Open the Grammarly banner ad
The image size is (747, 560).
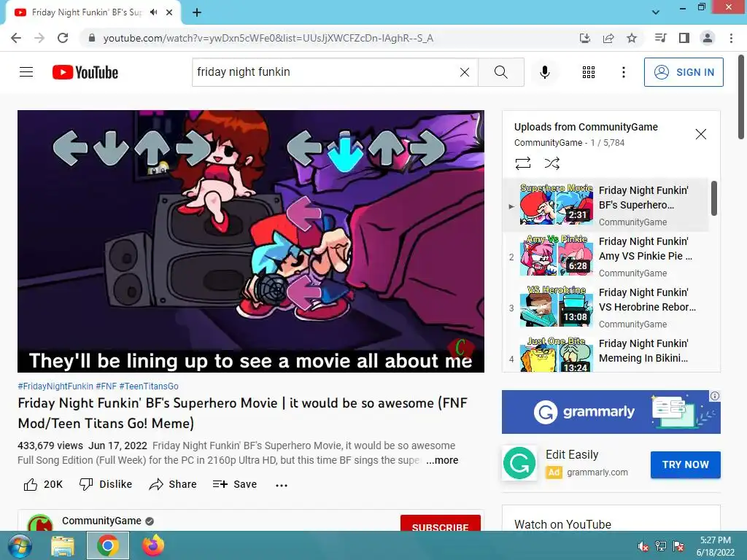coord(611,412)
